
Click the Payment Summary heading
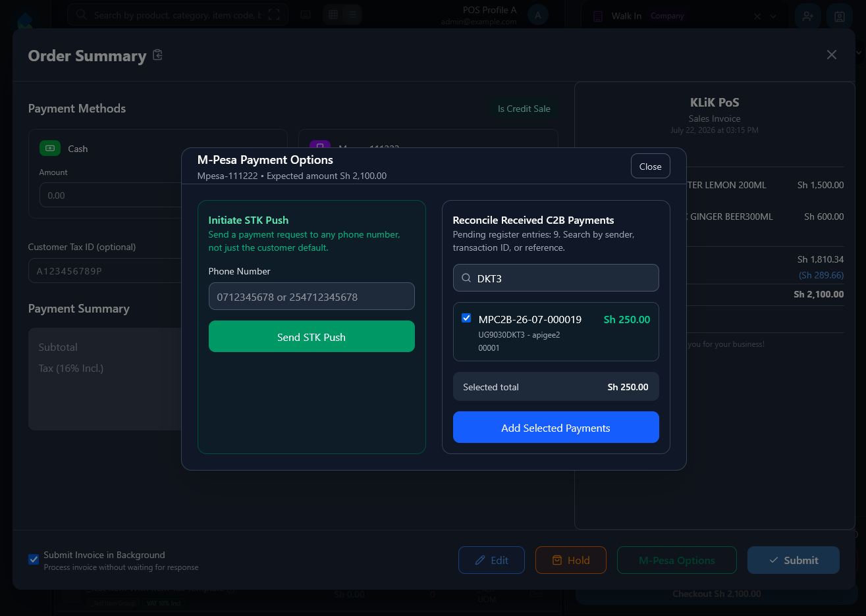pyautogui.click(x=78, y=309)
